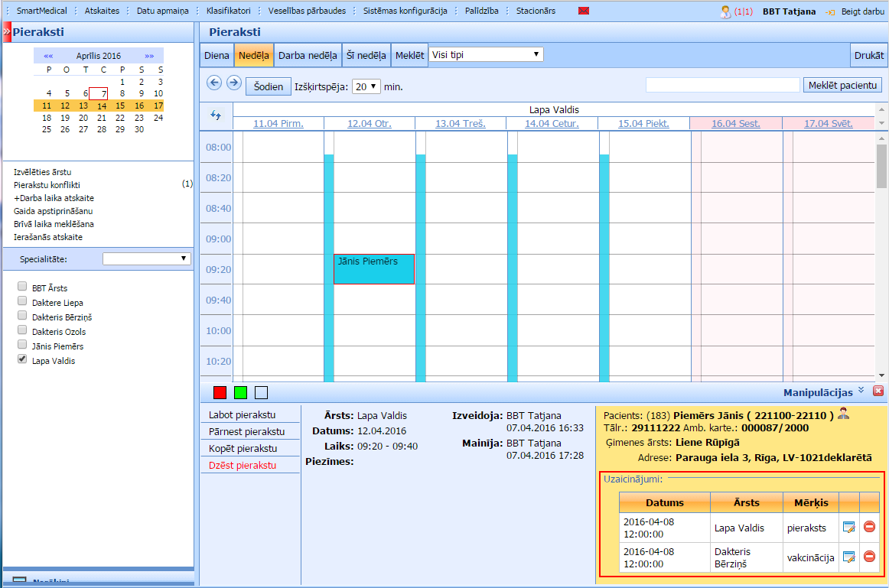
Task: Expand the Specialitāte dropdown
Action: (147, 259)
